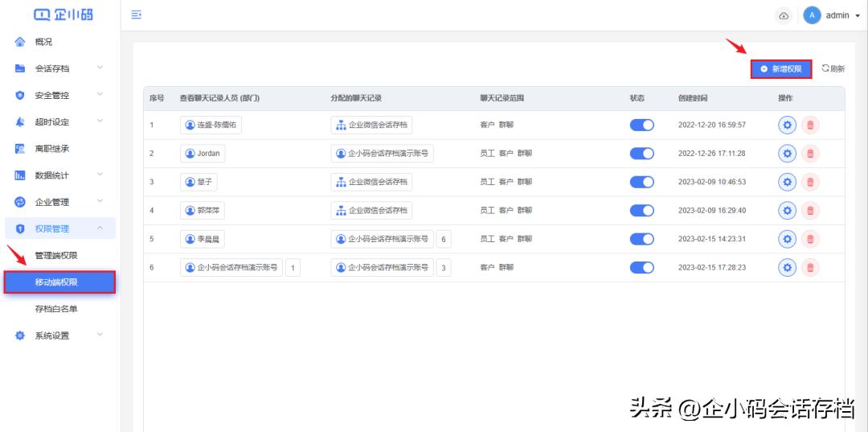
Task: Turn off status toggle for row 4
Action: click(642, 211)
